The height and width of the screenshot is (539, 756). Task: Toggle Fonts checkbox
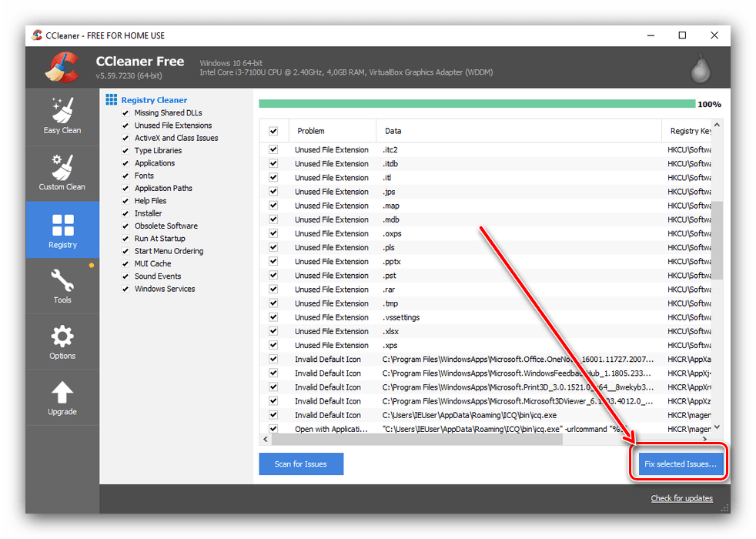(x=125, y=176)
